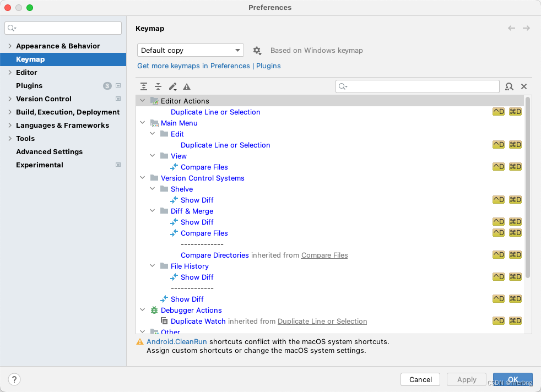Click the diff icon of Show Diff under Shelve
The width and height of the screenshot is (541, 392).
[x=174, y=200]
